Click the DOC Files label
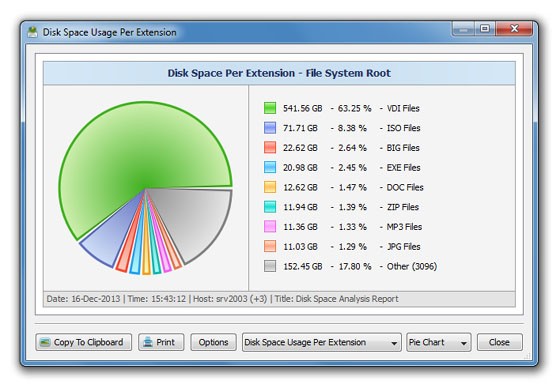Image resolution: width=560 pixels, height=388 pixels. click(x=405, y=187)
